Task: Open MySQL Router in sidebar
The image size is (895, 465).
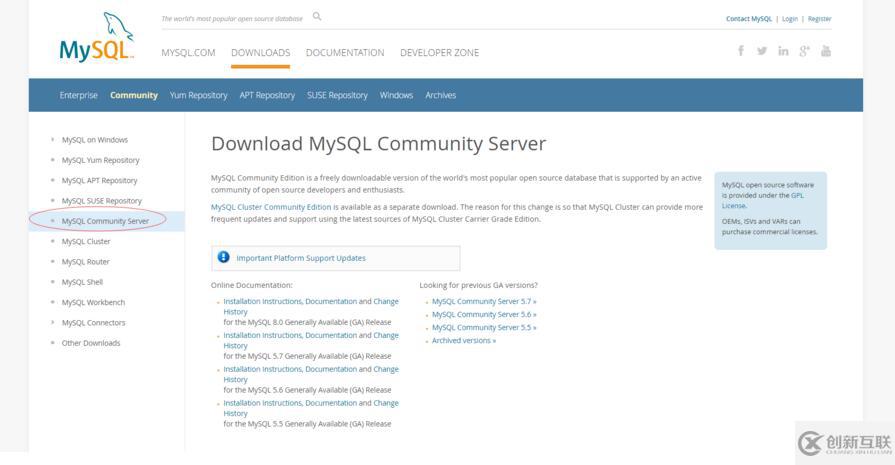Action: [x=86, y=262]
